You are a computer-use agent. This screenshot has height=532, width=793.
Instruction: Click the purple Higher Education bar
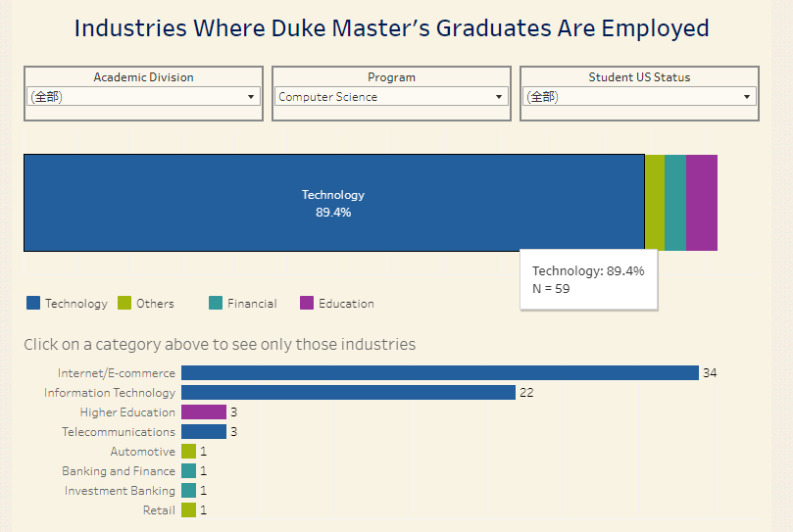(x=204, y=412)
